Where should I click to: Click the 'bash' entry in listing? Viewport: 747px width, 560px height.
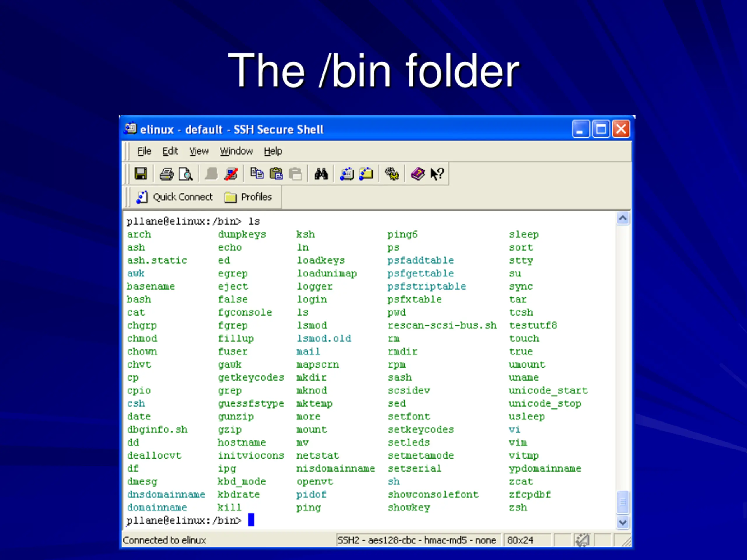[139, 300]
